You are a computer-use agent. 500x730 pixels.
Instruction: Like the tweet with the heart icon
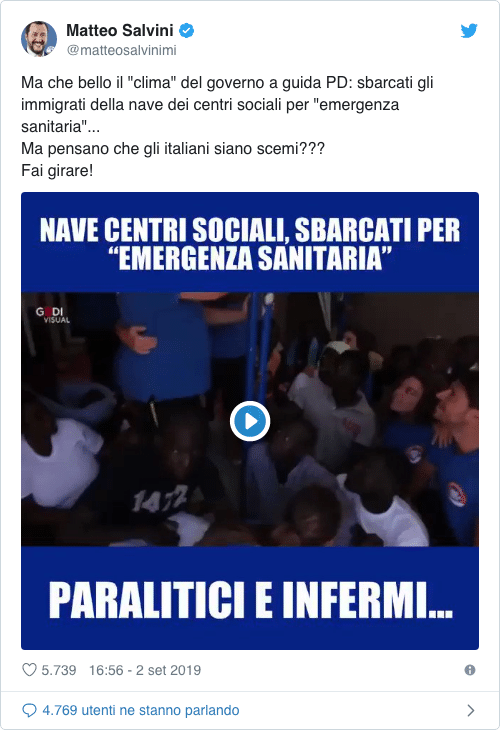click(x=29, y=670)
